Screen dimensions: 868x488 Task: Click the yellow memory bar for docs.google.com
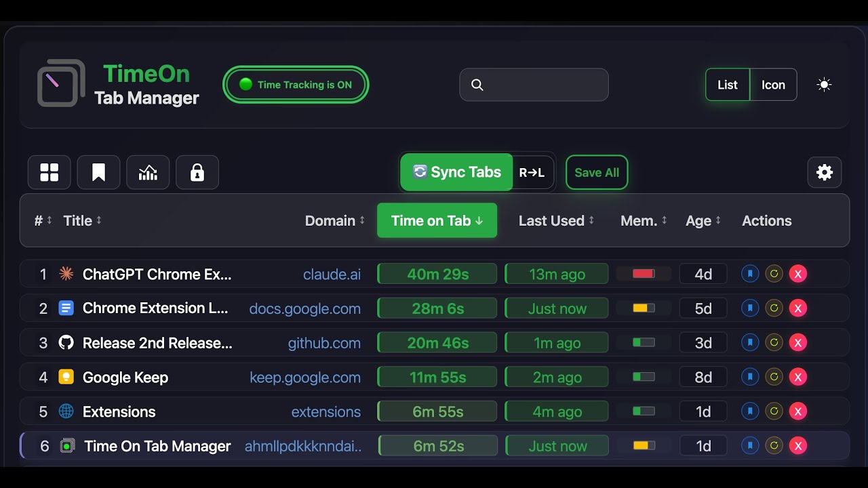click(644, 308)
